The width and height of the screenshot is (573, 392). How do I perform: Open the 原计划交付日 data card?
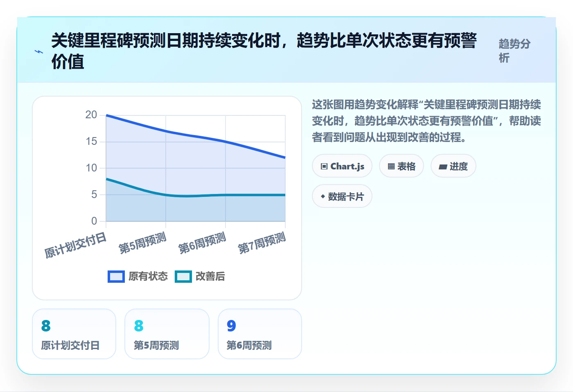pos(74,334)
